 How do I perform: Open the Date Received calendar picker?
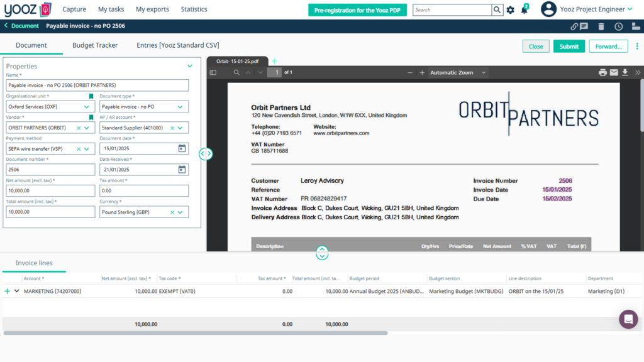tap(182, 169)
